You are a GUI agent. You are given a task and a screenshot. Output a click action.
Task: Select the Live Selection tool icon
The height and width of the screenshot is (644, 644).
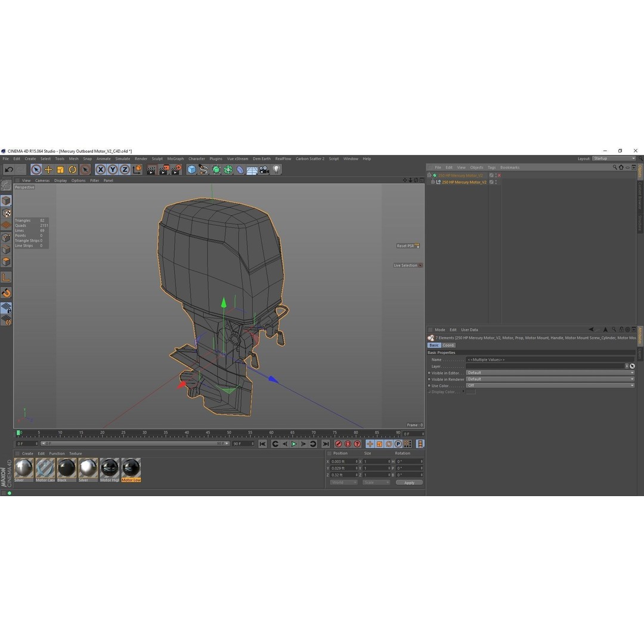tap(36, 169)
